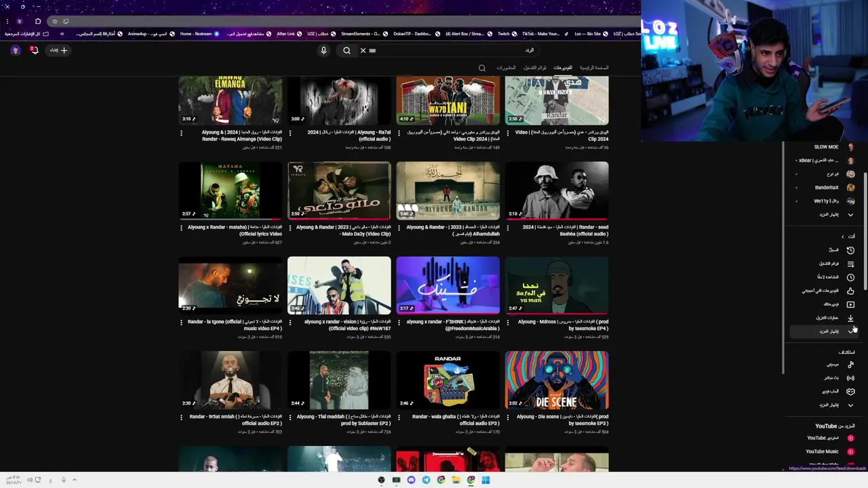Open File Explorer from the taskbar
This screenshot has height=488, width=868.
tap(456, 480)
